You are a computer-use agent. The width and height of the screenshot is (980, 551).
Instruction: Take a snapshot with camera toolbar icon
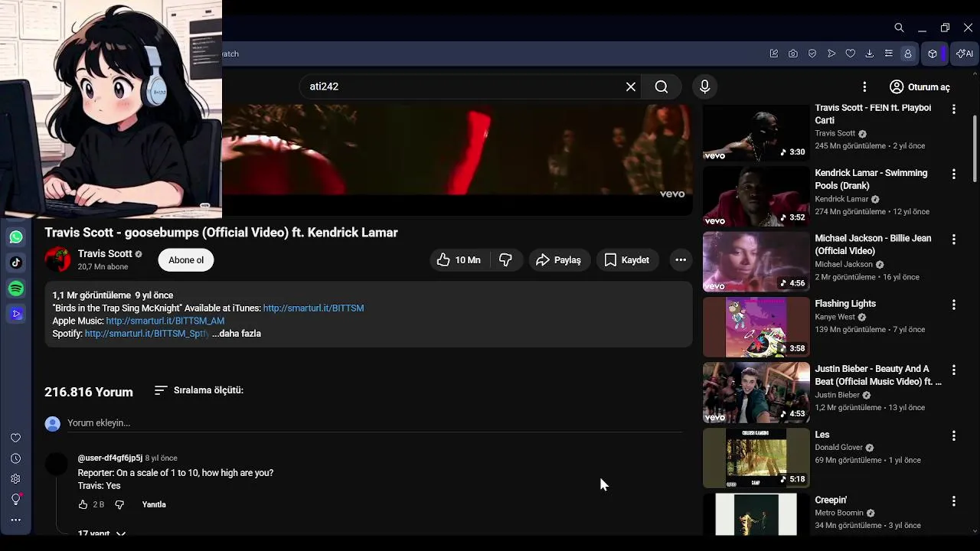pos(793,54)
